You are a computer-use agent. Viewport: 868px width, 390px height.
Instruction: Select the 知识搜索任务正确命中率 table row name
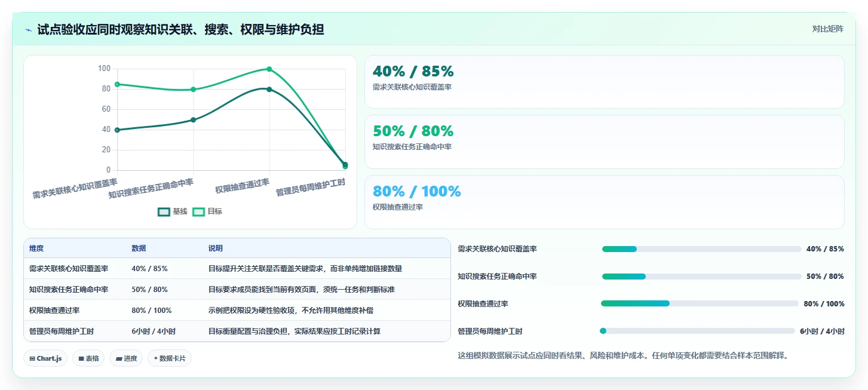[x=69, y=290]
